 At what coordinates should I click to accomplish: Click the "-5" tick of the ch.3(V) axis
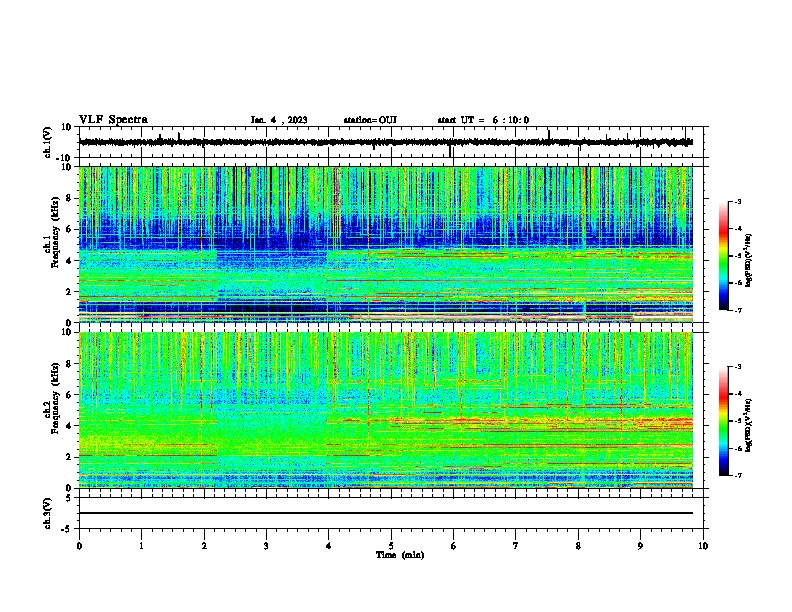click(x=67, y=529)
